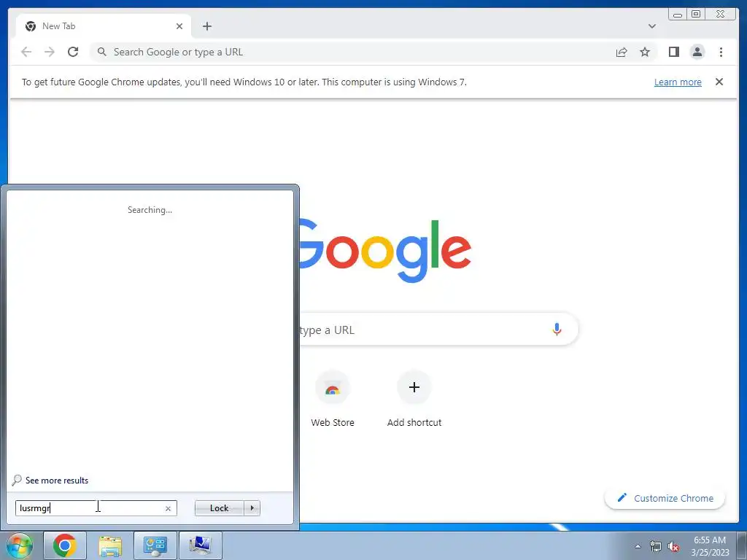747x560 pixels.
Task: Open Customize Chrome
Action: (x=665, y=498)
